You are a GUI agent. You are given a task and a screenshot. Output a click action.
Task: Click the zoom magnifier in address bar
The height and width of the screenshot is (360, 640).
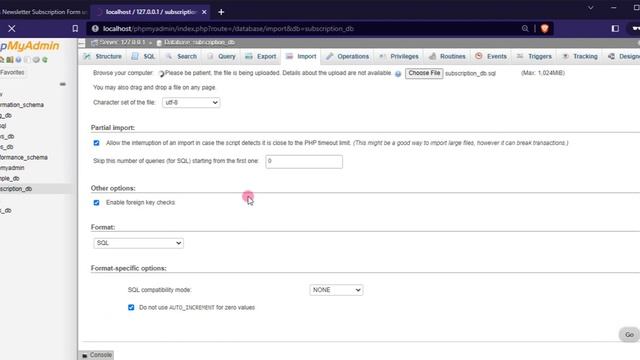pyautogui.click(x=525, y=29)
